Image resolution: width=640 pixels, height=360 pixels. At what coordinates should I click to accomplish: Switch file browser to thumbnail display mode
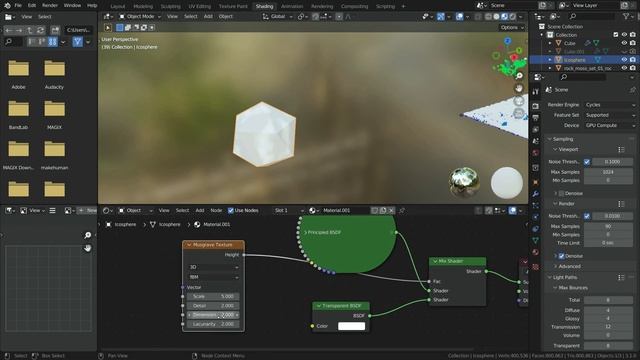pos(53,42)
